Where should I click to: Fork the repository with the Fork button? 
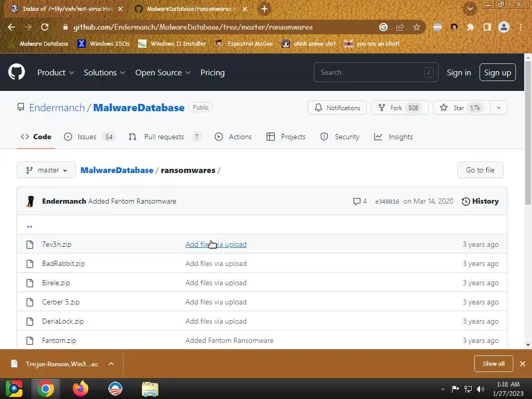[x=400, y=108]
